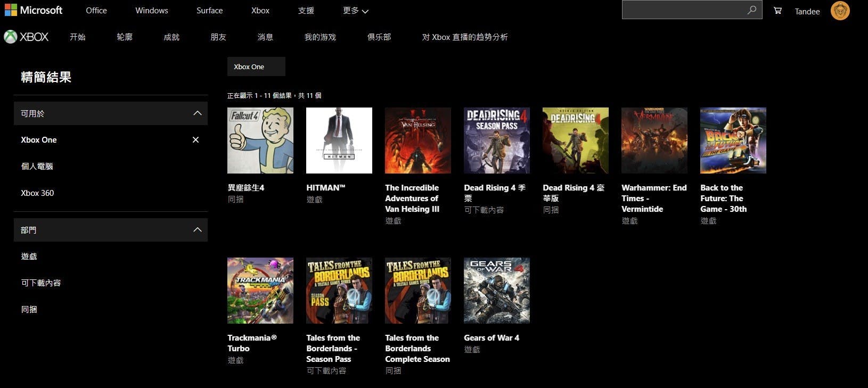Open the Office menu item
The width and height of the screenshot is (868, 388).
pos(96,11)
